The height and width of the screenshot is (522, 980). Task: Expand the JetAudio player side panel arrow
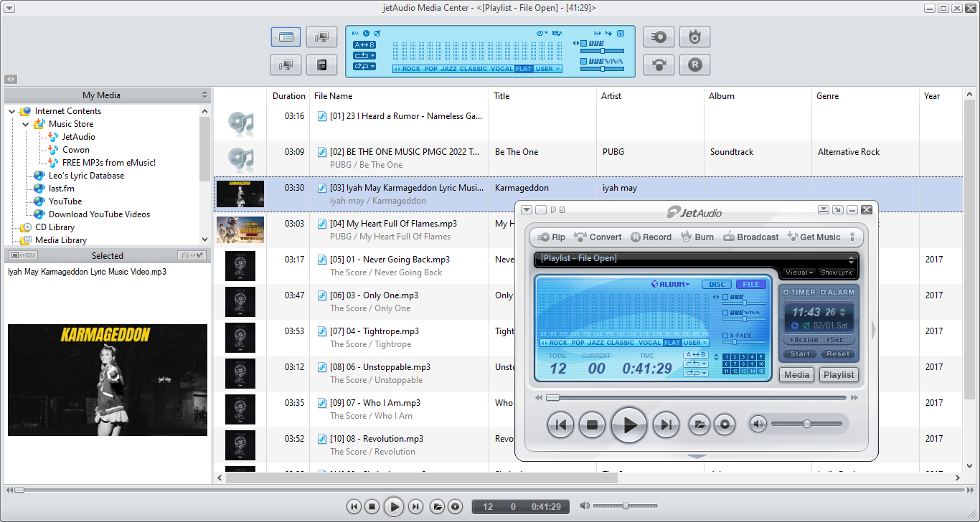tap(873, 330)
